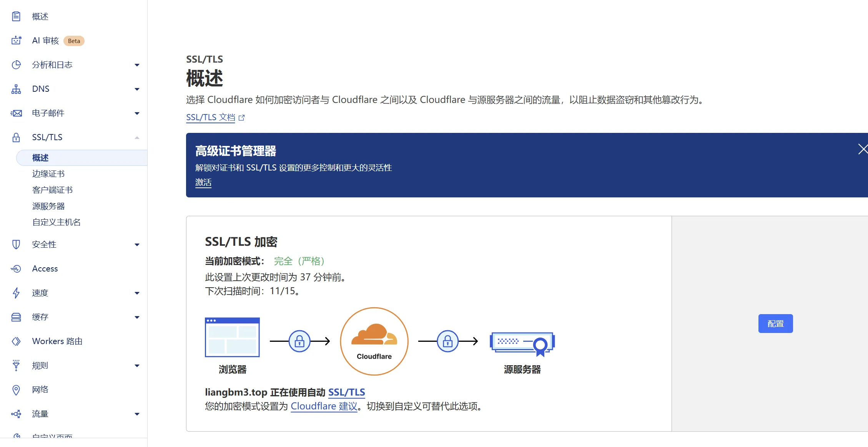Open AI 审核 via its icon
Viewport: 868px width, 447px height.
point(16,40)
